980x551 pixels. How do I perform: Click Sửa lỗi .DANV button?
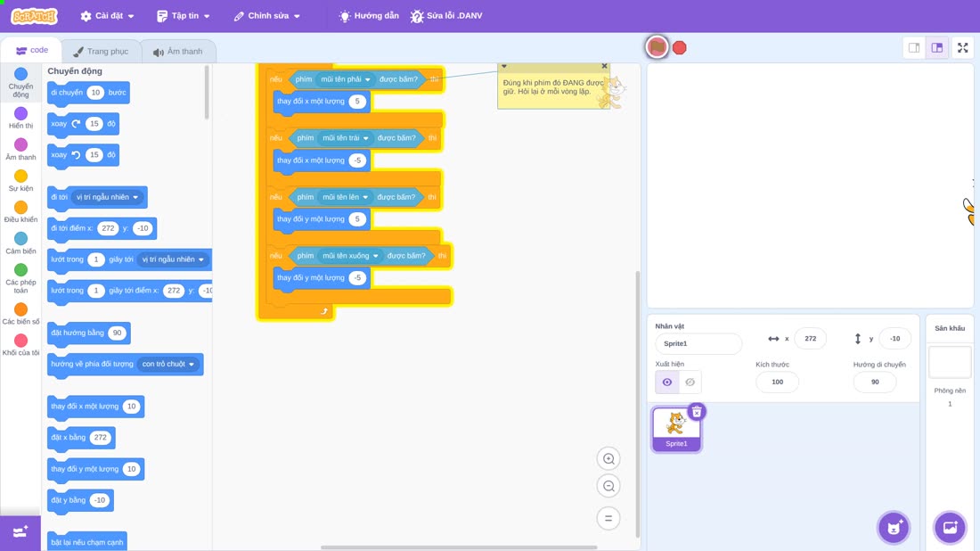[446, 16]
